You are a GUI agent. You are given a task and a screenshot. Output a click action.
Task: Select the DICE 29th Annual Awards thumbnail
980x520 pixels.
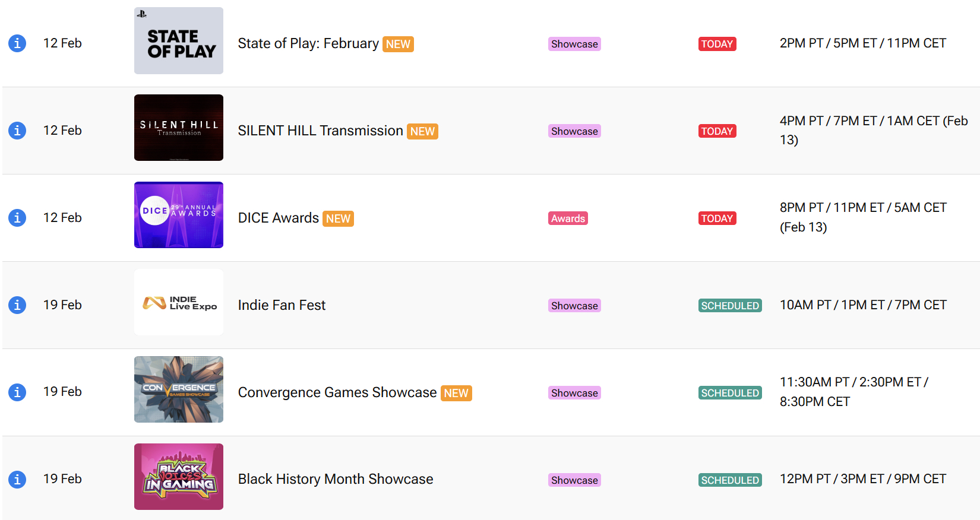coord(179,215)
